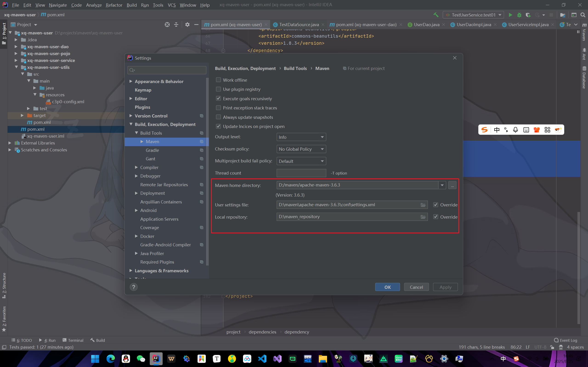
Task: Open Project panel gear settings icon
Action: (187, 25)
